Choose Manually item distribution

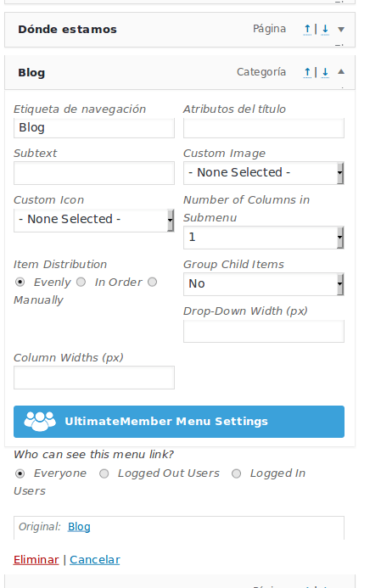pyautogui.click(x=152, y=282)
